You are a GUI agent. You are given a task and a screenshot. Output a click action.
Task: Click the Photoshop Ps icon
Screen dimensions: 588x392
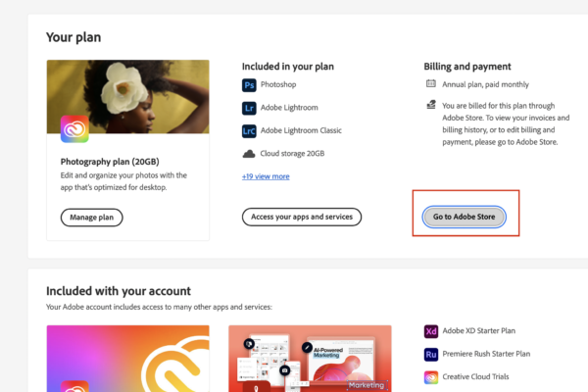249,85
